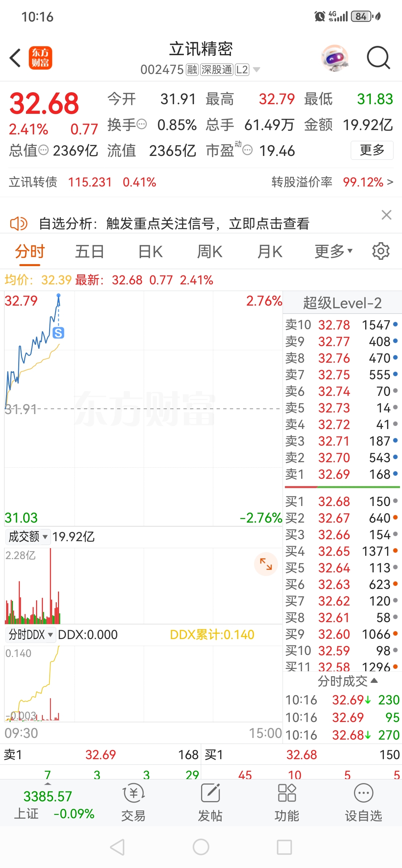Collapse the 分时成交 panel
402x868 pixels.
[x=347, y=681]
